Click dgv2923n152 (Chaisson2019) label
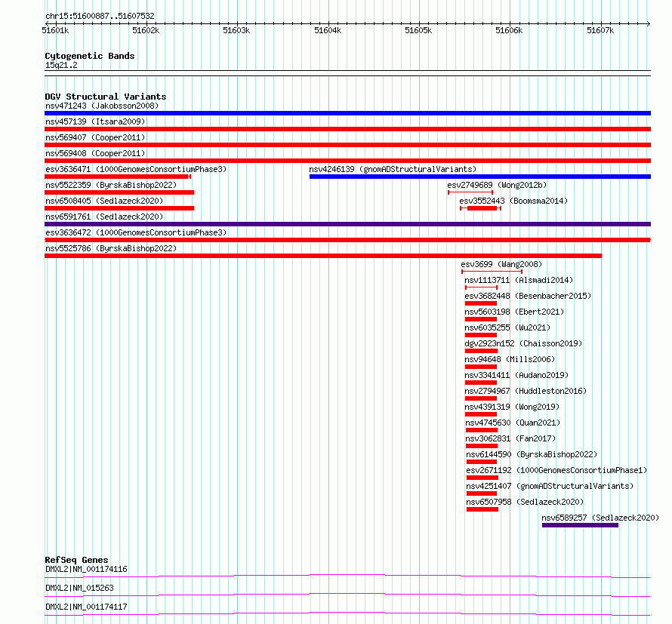This screenshot has height=624, width=672. pyautogui.click(x=523, y=343)
